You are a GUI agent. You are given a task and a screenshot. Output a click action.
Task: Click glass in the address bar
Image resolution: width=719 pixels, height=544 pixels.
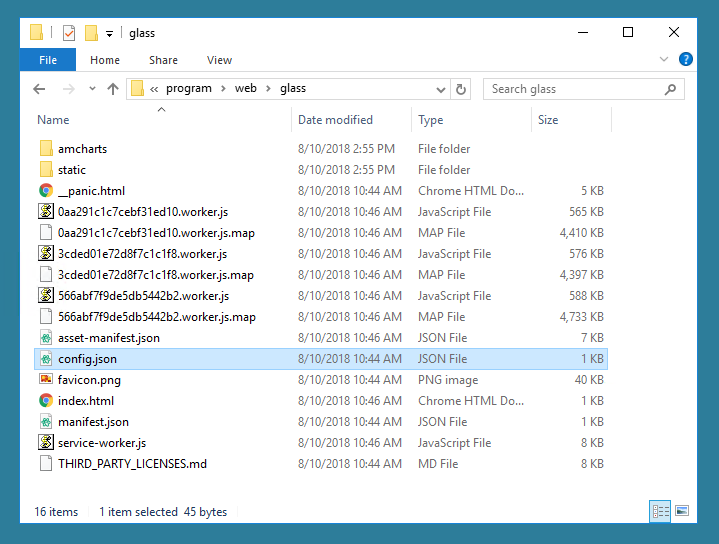pos(293,88)
